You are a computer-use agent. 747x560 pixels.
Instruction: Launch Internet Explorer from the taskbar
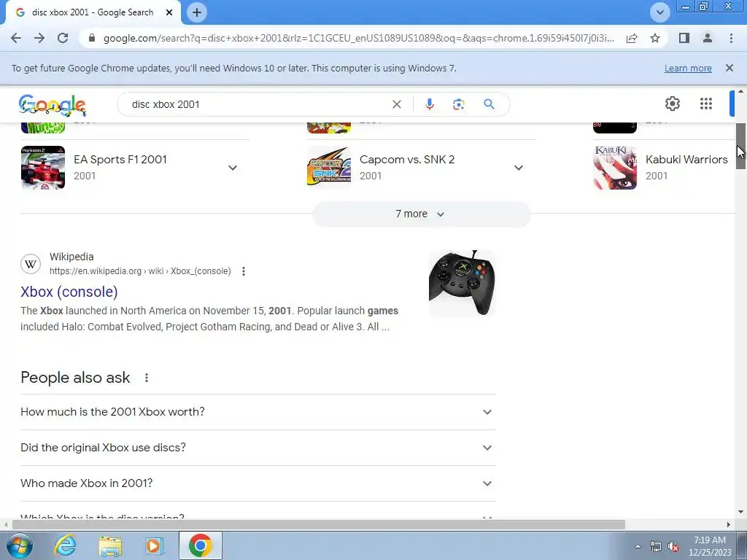click(x=65, y=545)
